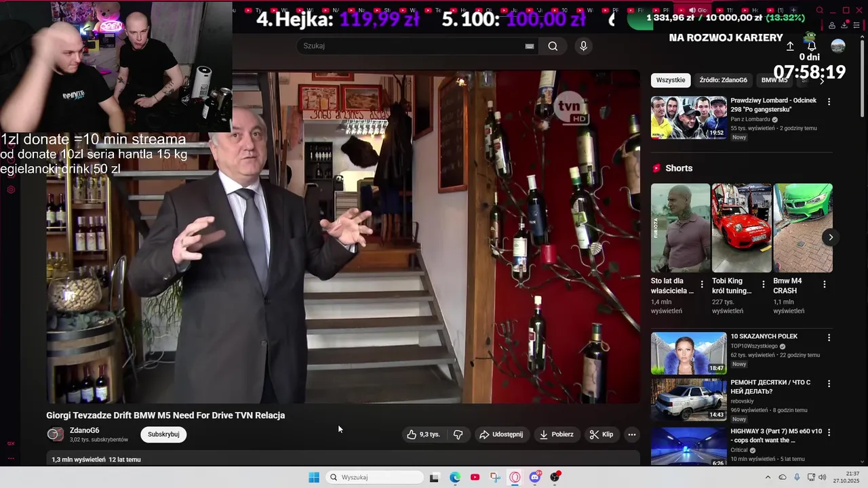Viewport: 868px width, 488px height.
Task: Open the YouTube account avatar menu
Action: pos(838,46)
